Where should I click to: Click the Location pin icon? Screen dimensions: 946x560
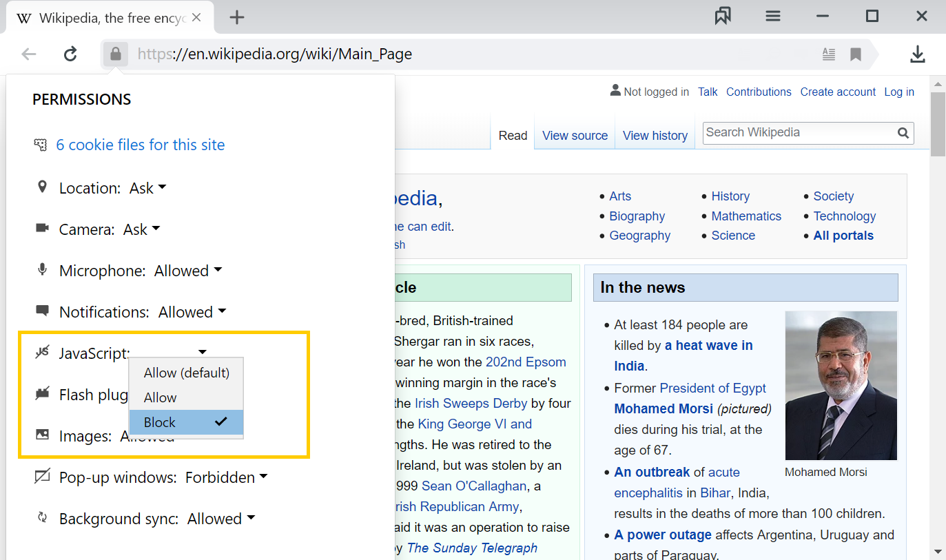[x=42, y=187]
